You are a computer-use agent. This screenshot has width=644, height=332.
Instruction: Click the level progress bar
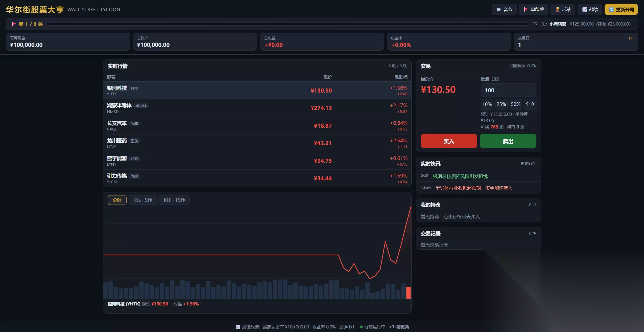click(x=288, y=24)
